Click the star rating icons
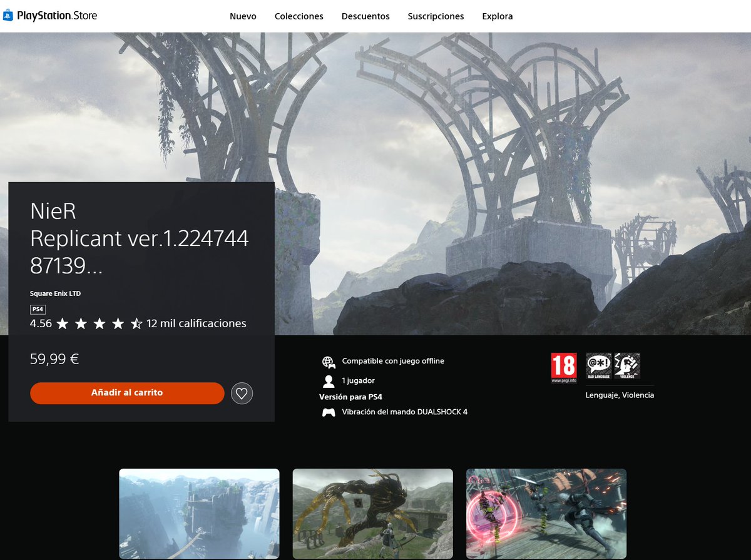751x560 pixels. (100, 323)
